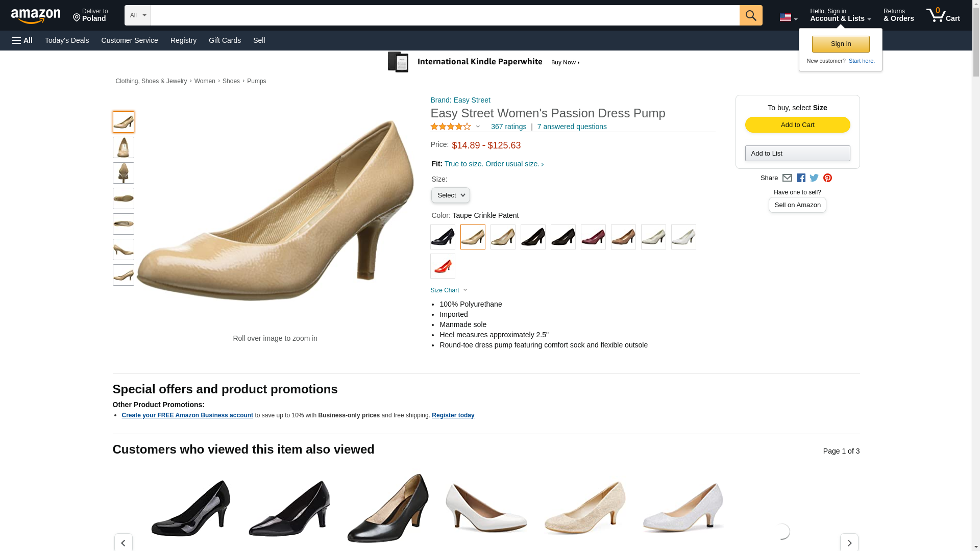Image resolution: width=980 pixels, height=551 pixels.
Task: Select the burgundy shoe color swatch
Action: point(593,237)
